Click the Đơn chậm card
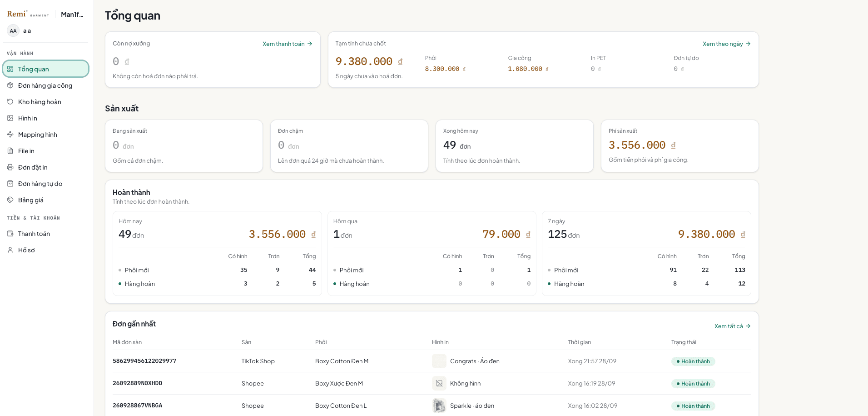Image resolution: width=868 pixels, height=416 pixels. coord(349,146)
